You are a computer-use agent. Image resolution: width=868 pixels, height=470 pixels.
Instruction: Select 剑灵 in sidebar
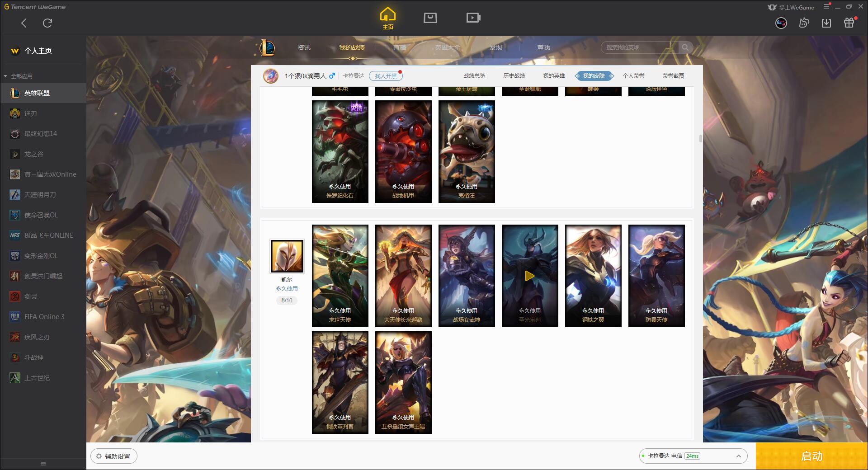tap(43, 296)
